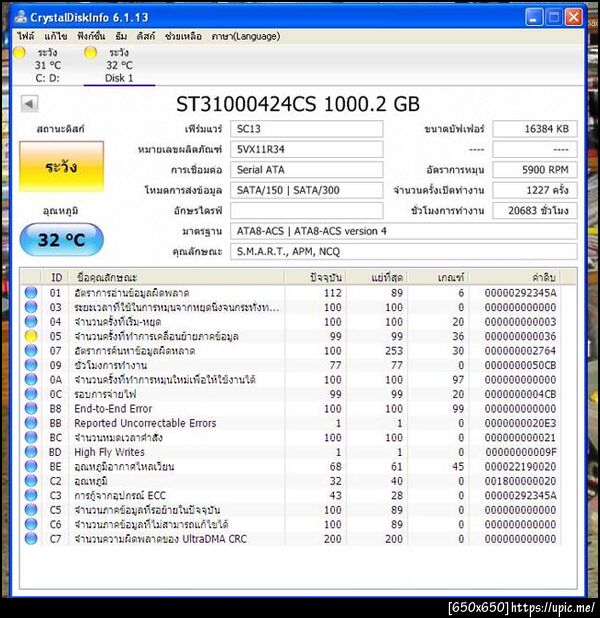
Task: Click status icon for attribute 04
Action: [x=31, y=322]
